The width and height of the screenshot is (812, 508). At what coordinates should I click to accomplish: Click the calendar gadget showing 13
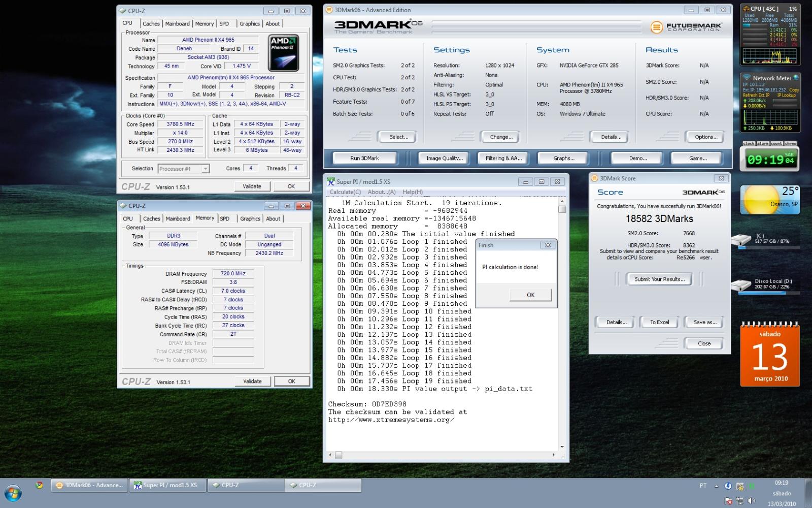point(770,355)
